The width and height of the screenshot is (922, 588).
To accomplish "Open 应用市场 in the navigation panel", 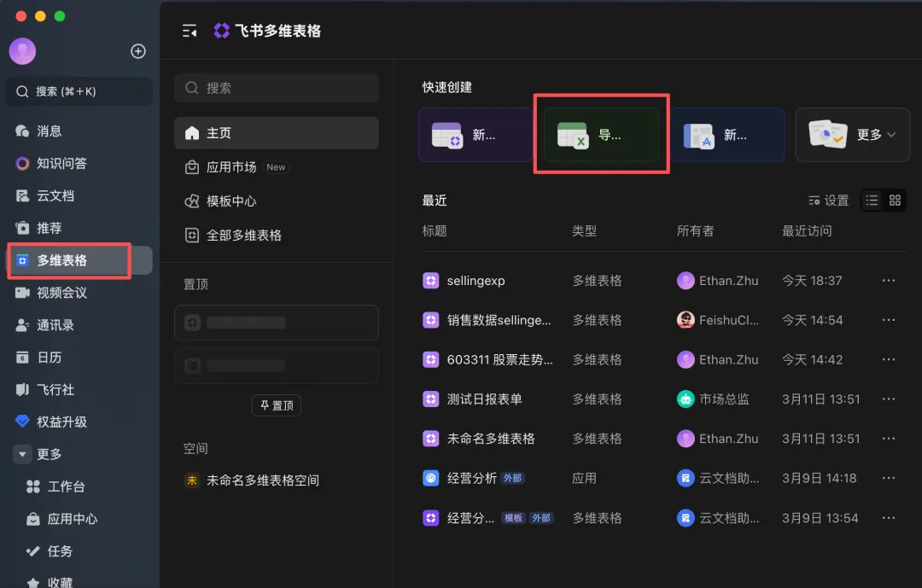I will [277, 167].
